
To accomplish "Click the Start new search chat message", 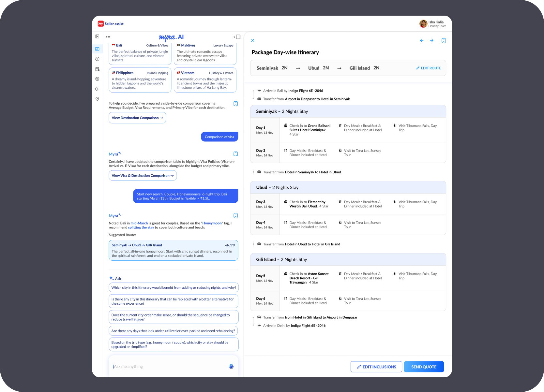I will (x=186, y=196).
